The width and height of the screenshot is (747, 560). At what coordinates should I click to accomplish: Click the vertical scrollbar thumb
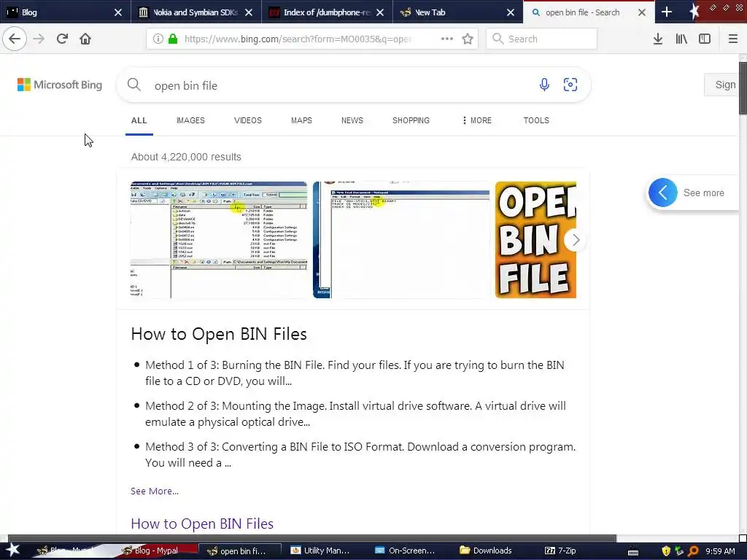coord(743,88)
